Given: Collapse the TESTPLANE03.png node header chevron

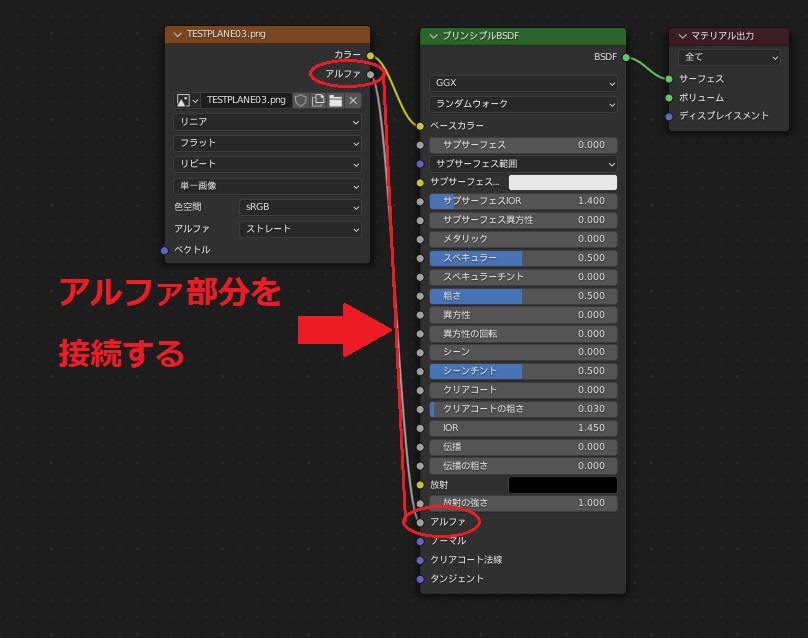Looking at the screenshot, I should tap(177, 35).
